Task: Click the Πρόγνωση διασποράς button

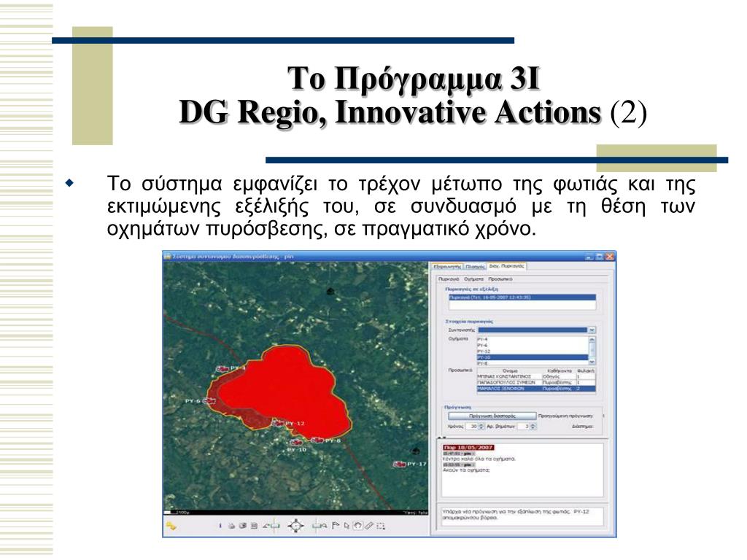Action: click(x=492, y=416)
